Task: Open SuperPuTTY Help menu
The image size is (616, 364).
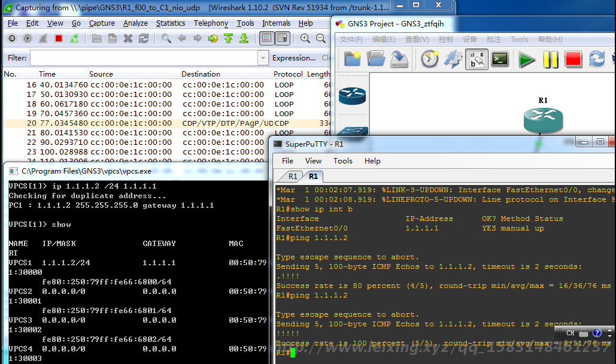Action: click(372, 161)
